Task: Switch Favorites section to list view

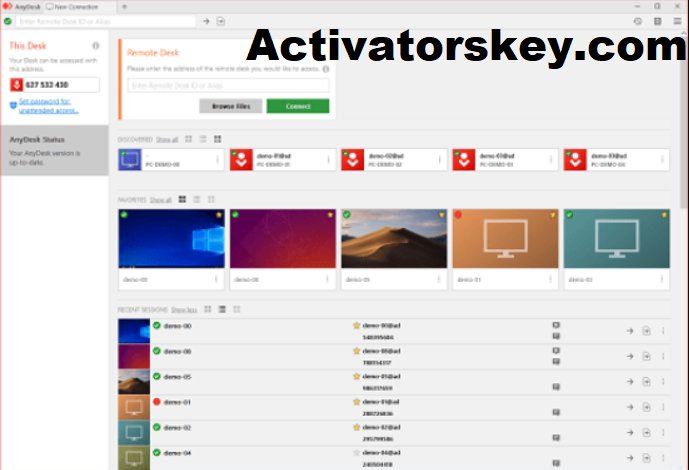Action: (196, 199)
